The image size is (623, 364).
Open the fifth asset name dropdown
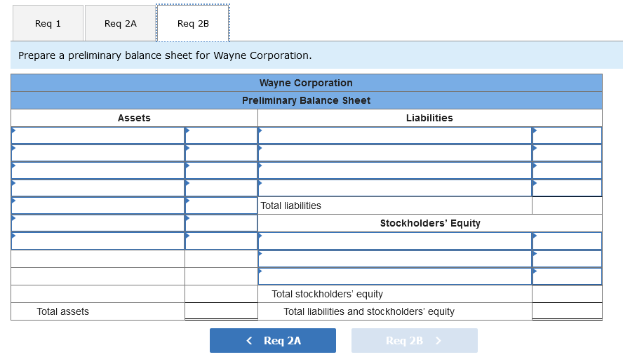pyautogui.click(x=98, y=205)
